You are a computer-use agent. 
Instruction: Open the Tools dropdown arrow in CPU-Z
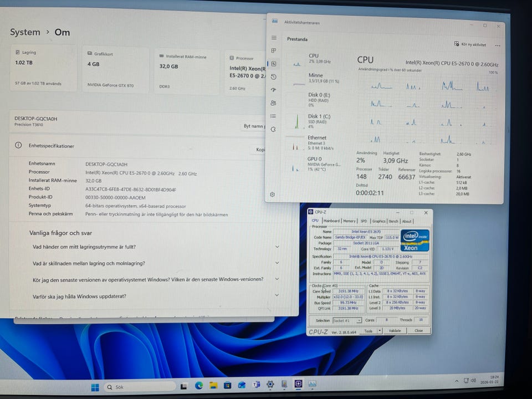[x=380, y=331]
